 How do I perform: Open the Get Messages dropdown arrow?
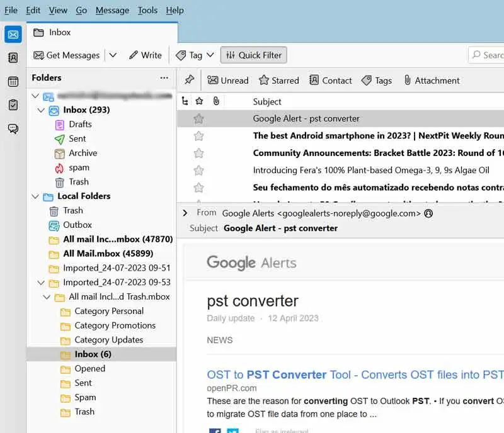point(113,55)
